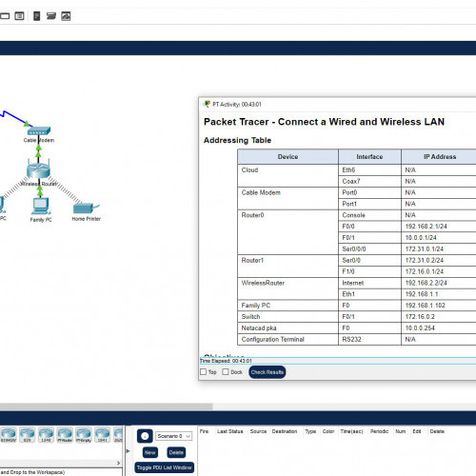The image size is (476, 476).
Task: Pick the 819HGW router from device list
Action: pos(9,434)
